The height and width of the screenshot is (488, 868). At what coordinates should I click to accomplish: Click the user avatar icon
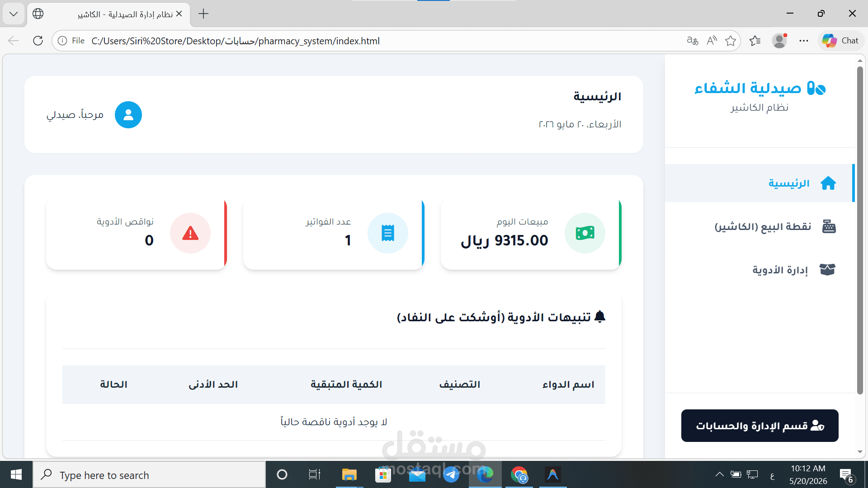tap(128, 115)
